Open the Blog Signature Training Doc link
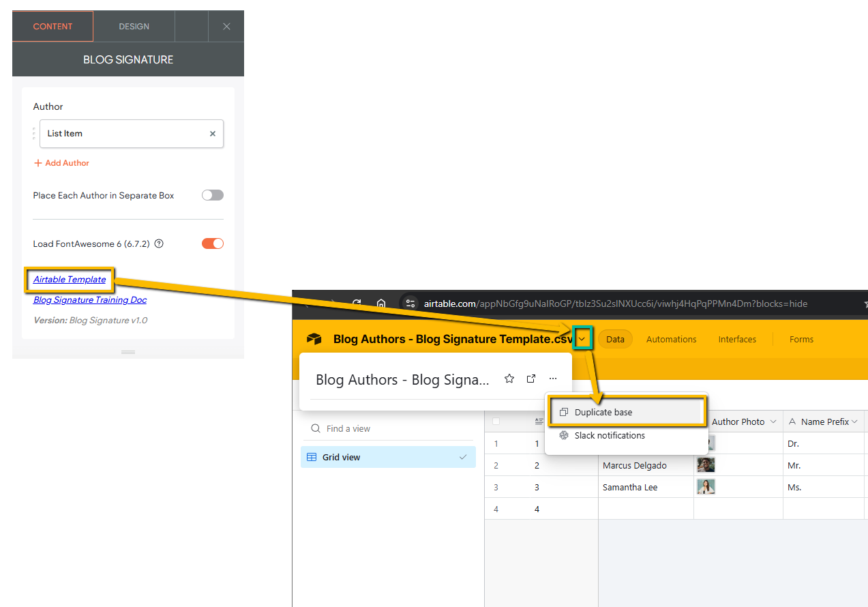The image size is (868, 607). (90, 299)
